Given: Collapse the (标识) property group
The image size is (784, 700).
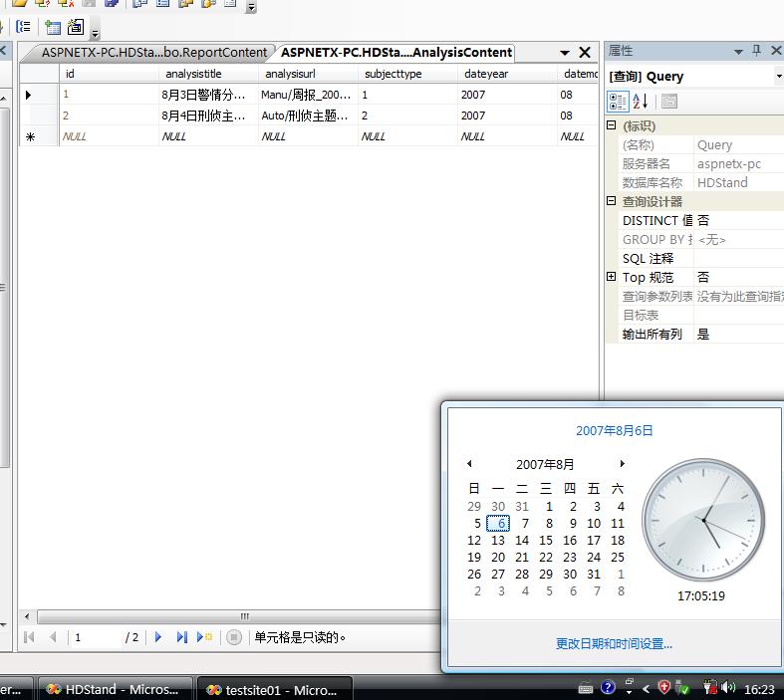Looking at the screenshot, I should pyautogui.click(x=612, y=125).
